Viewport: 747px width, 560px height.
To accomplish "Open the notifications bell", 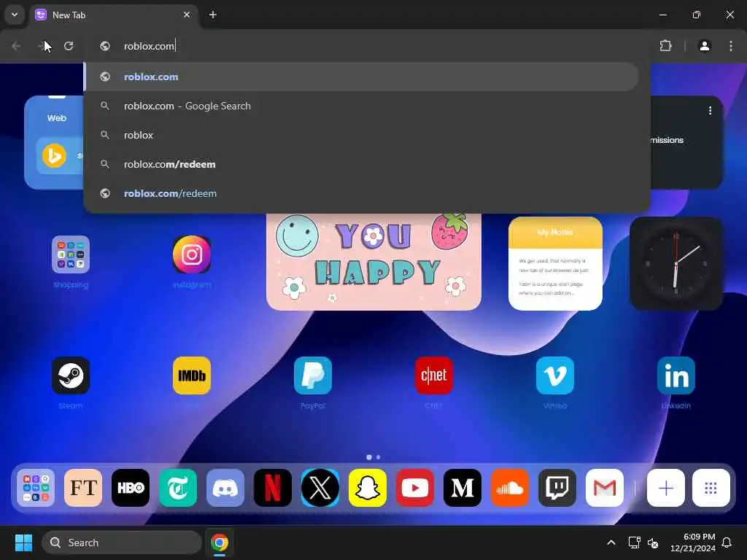I will click(727, 542).
